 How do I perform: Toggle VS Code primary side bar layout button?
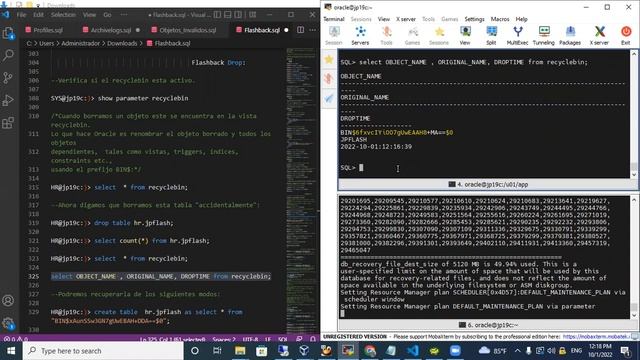coord(217,15)
